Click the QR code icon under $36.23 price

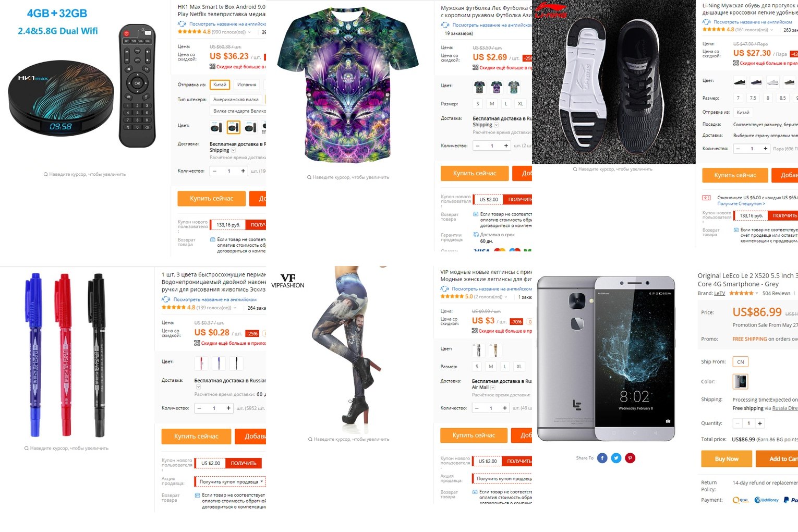click(212, 67)
